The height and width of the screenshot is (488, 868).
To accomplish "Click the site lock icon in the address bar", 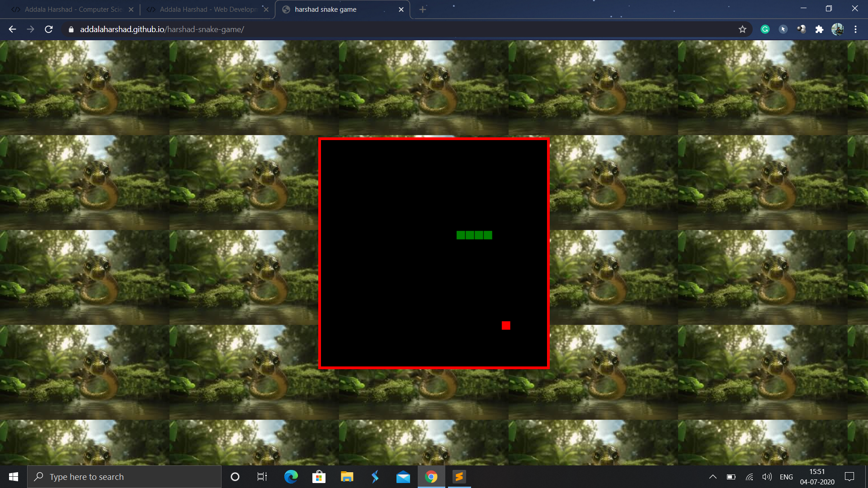I will (71, 29).
